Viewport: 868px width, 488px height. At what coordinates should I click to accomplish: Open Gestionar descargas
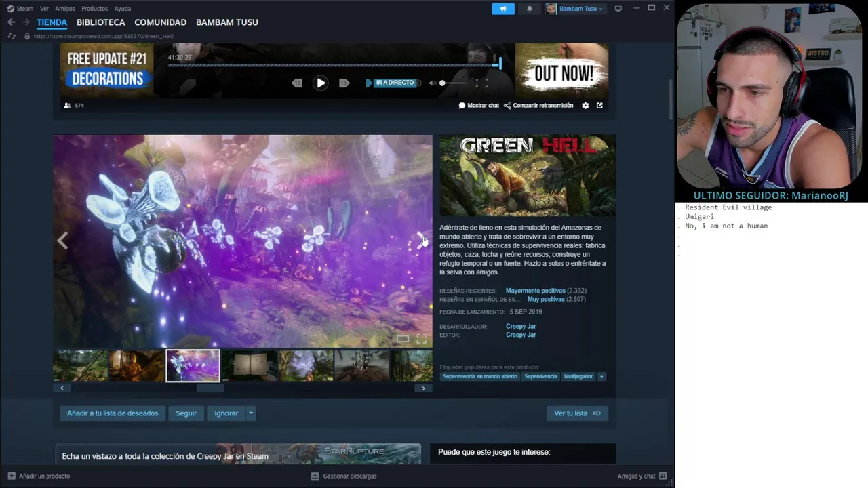(344, 476)
